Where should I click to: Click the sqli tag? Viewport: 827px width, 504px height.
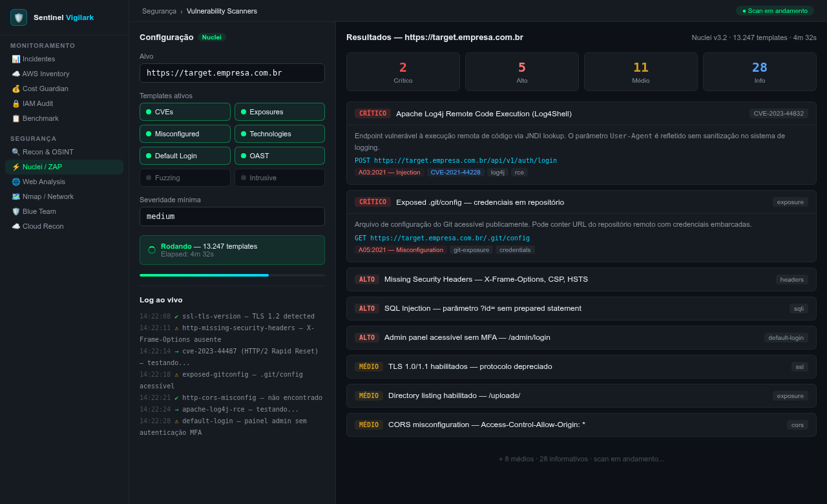[799, 309]
